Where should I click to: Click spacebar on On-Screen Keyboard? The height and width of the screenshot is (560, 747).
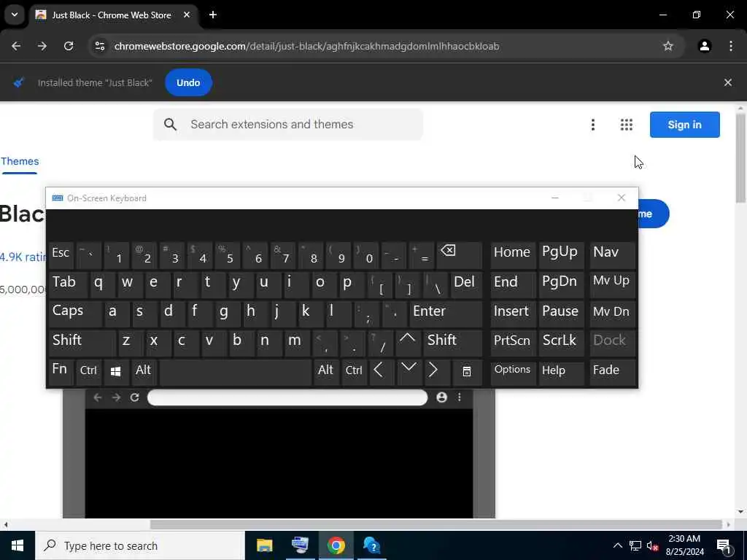click(236, 371)
